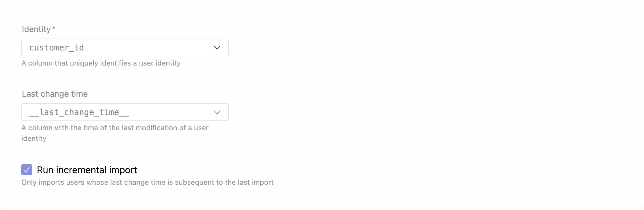The height and width of the screenshot is (210, 644).
Task: Choose a different identity column
Action: 125,47
